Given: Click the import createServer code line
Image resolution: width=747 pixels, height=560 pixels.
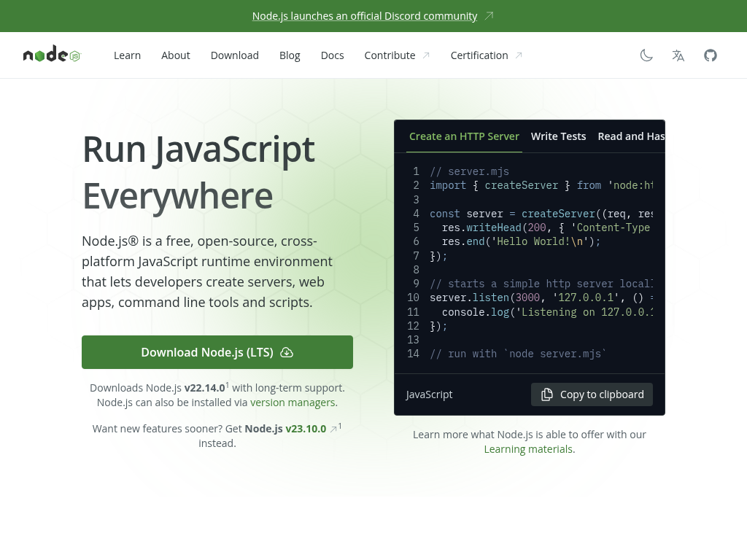Looking at the screenshot, I should pos(541,185).
